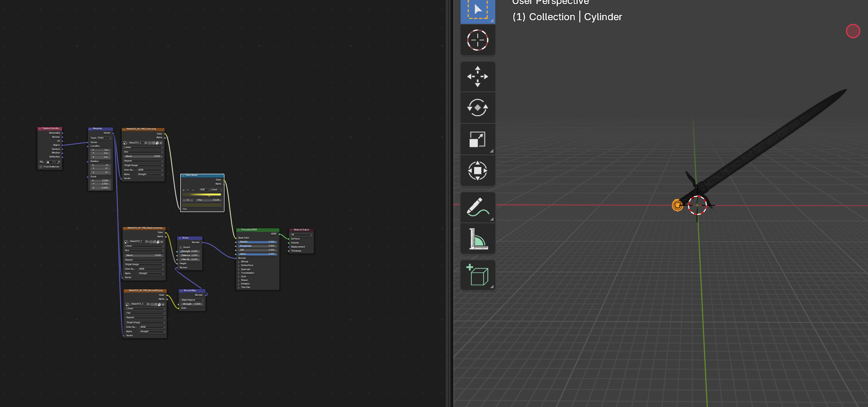Open projection dropdown Flat in NormalDX texture node
This screenshot has width=868, height=407.
click(x=146, y=313)
